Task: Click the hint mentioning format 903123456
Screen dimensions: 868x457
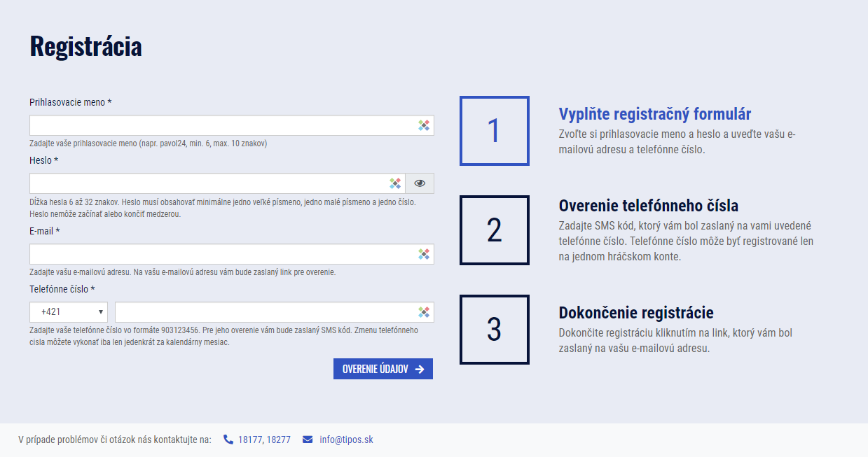Action: (224, 336)
